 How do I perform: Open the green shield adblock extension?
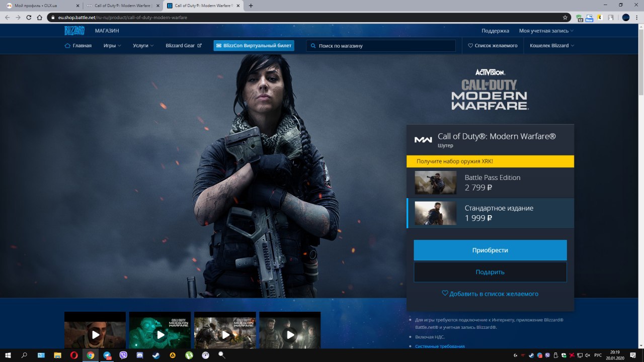pyautogui.click(x=580, y=18)
